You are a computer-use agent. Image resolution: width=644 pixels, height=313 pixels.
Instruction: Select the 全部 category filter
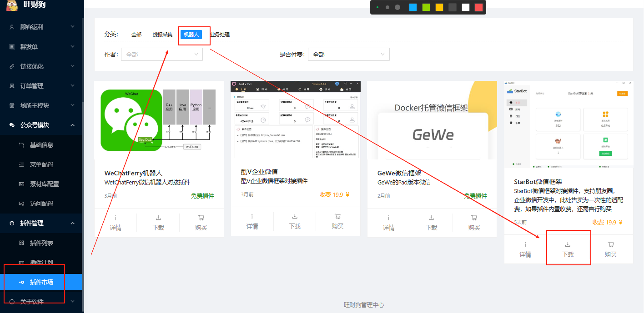(x=136, y=35)
